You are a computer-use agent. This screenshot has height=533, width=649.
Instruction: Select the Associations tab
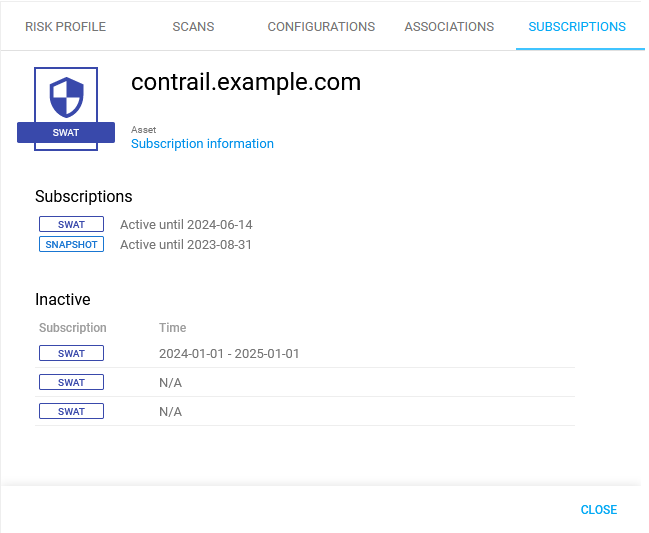[449, 27]
